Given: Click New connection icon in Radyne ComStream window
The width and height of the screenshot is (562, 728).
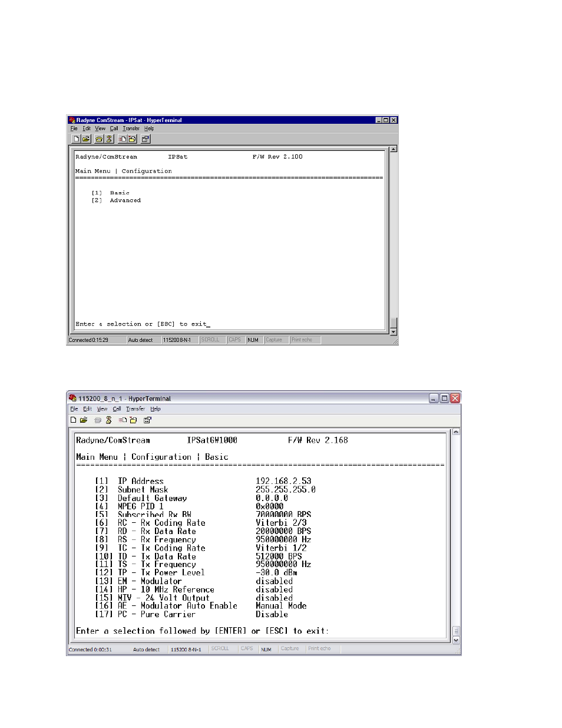Looking at the screenshot, I should coord(76,139).
